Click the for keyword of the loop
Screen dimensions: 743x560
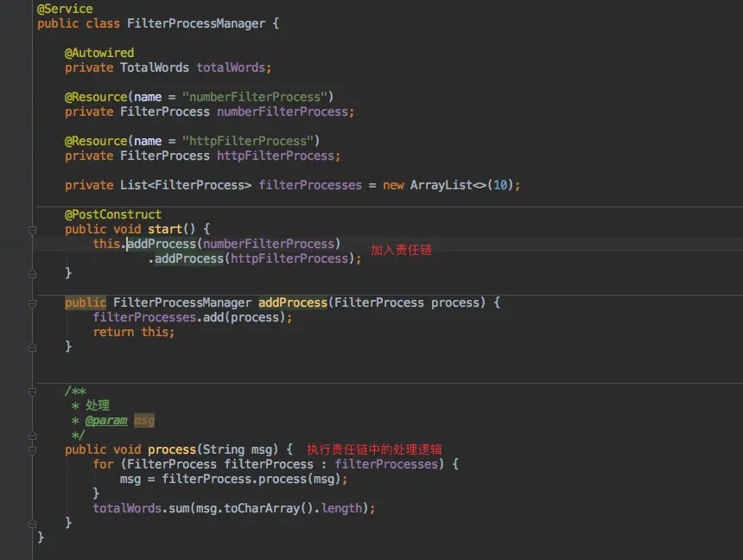click(104, 464)
